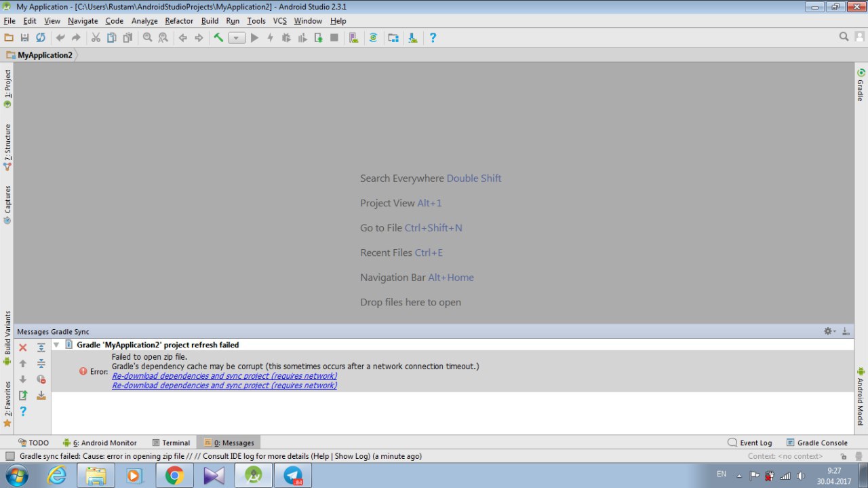Click the Redo arrow icon

click(x=76, y=38)
